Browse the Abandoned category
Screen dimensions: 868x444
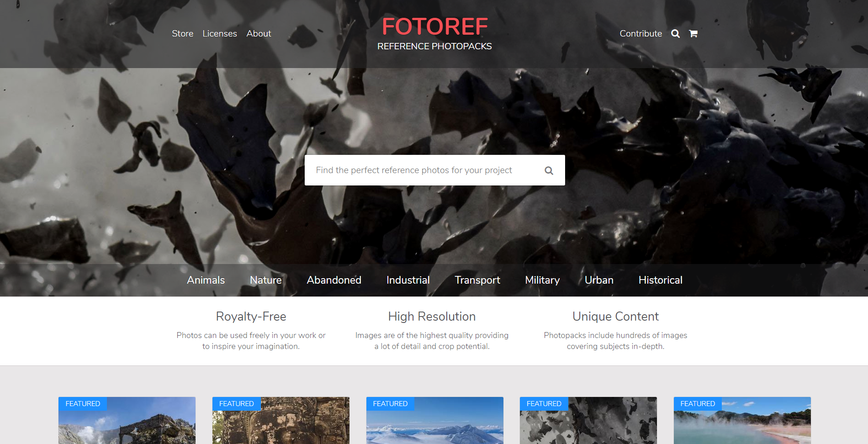pos(334,280)
